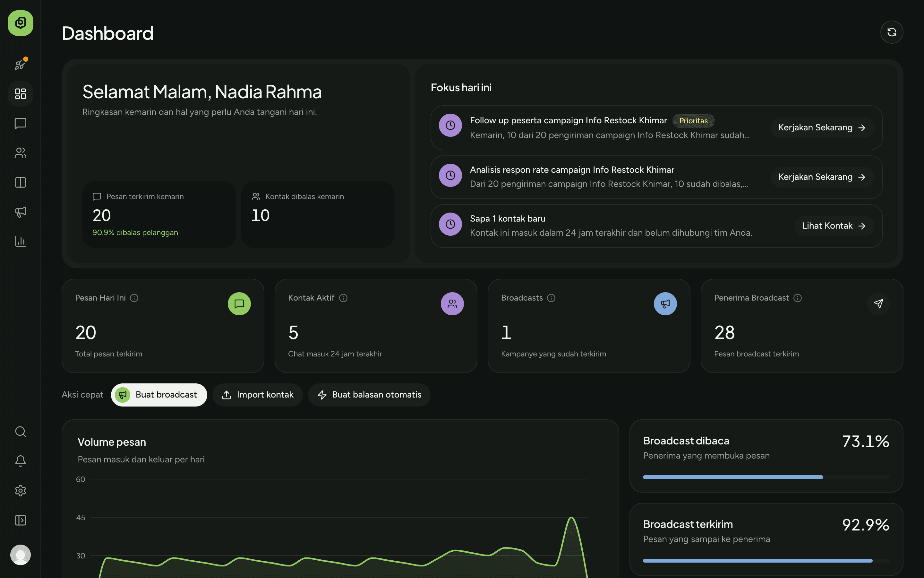924x578 pixels.
Task: Click the clock icon beside Analisis respon rate
Action: point(450,175)
